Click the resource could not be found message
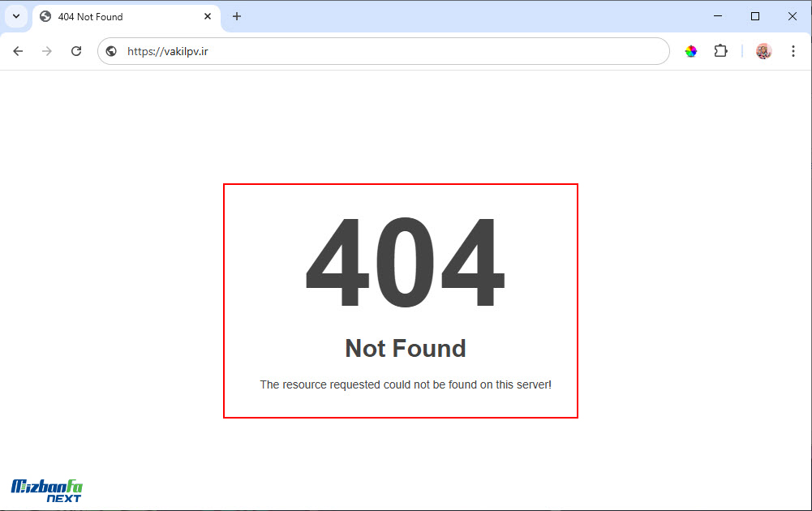Image resolution: width=812 pixels, height=511 pixels. [x=406, y=384]
